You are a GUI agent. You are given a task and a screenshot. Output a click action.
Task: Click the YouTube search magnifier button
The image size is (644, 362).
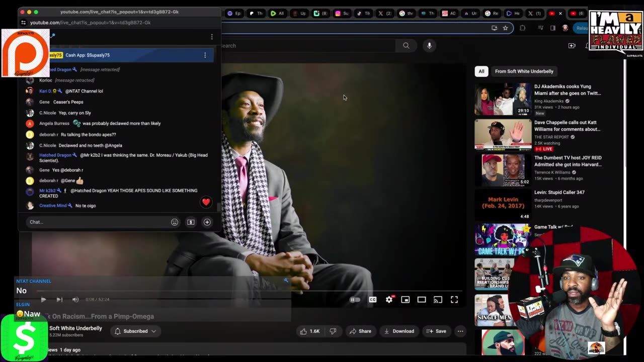[406, 46]
